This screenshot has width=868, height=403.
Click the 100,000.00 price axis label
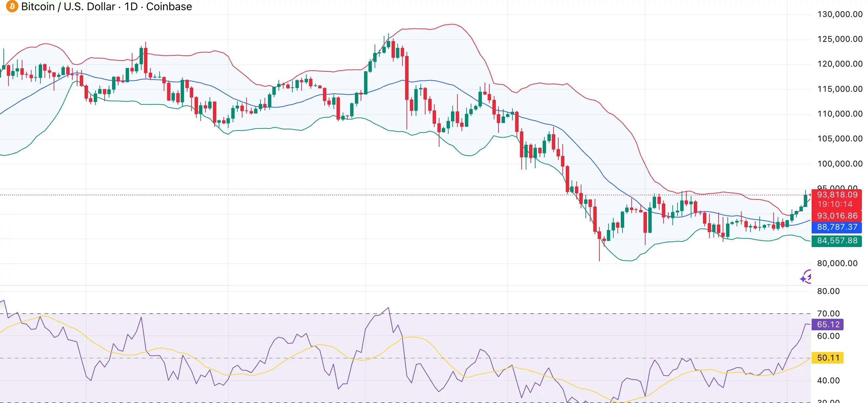click(839, 164)
